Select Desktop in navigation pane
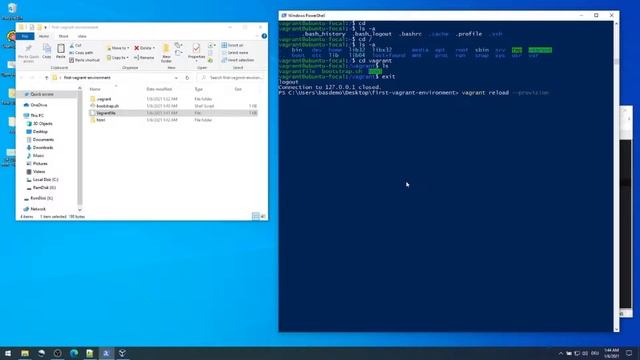 [37, 132]
